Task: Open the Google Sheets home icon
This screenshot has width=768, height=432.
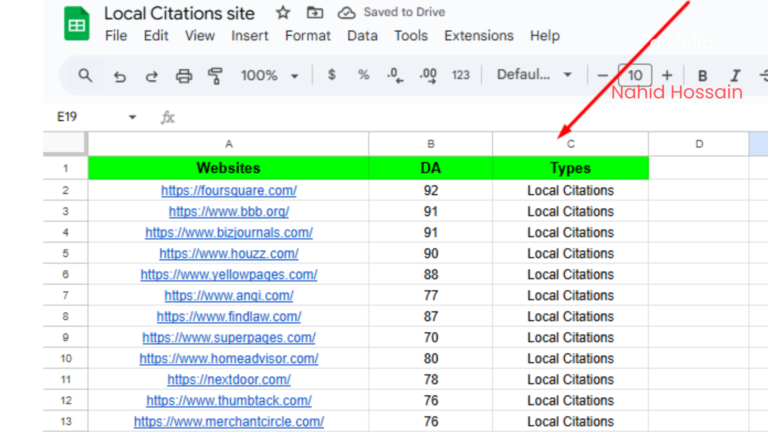Action: [x=77, y=24]
